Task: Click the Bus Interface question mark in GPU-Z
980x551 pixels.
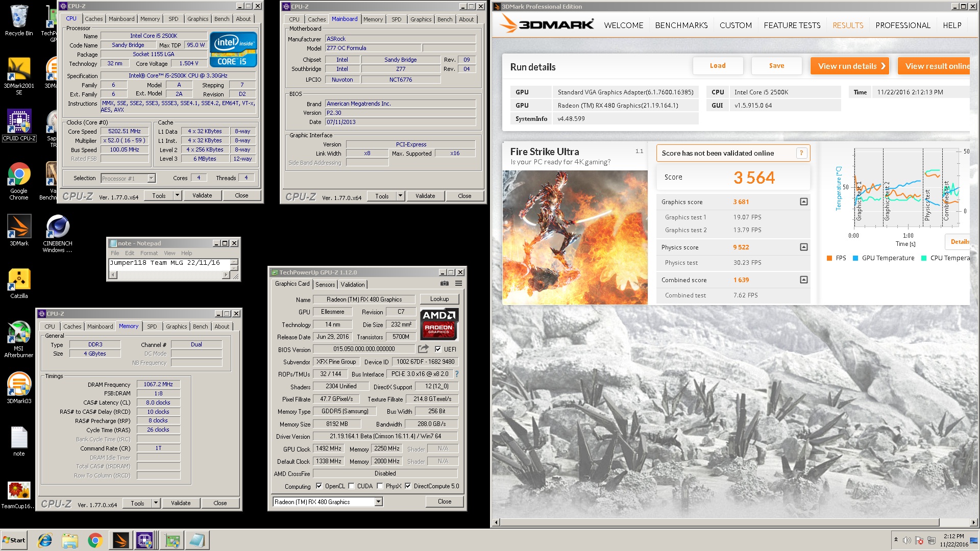Action: pos(457,374)
